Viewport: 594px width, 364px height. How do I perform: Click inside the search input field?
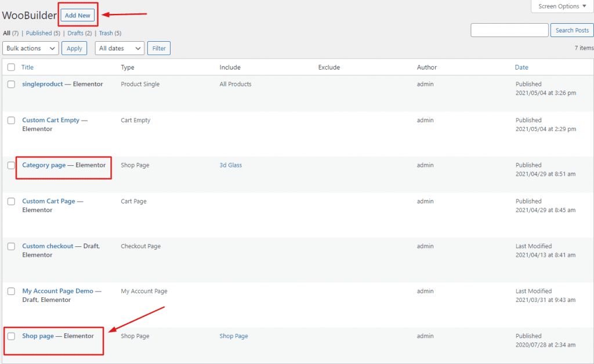click(x=509, y=30)
